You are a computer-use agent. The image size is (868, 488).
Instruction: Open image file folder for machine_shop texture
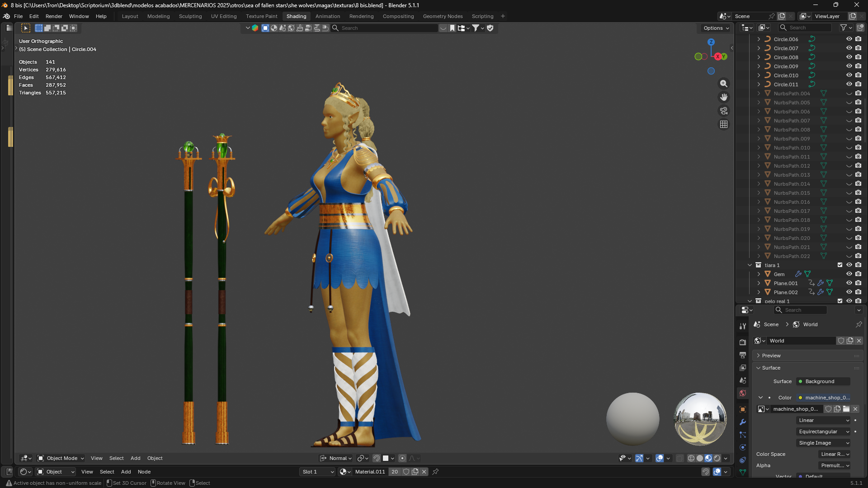pyautogui.click(x=846, y=409)
